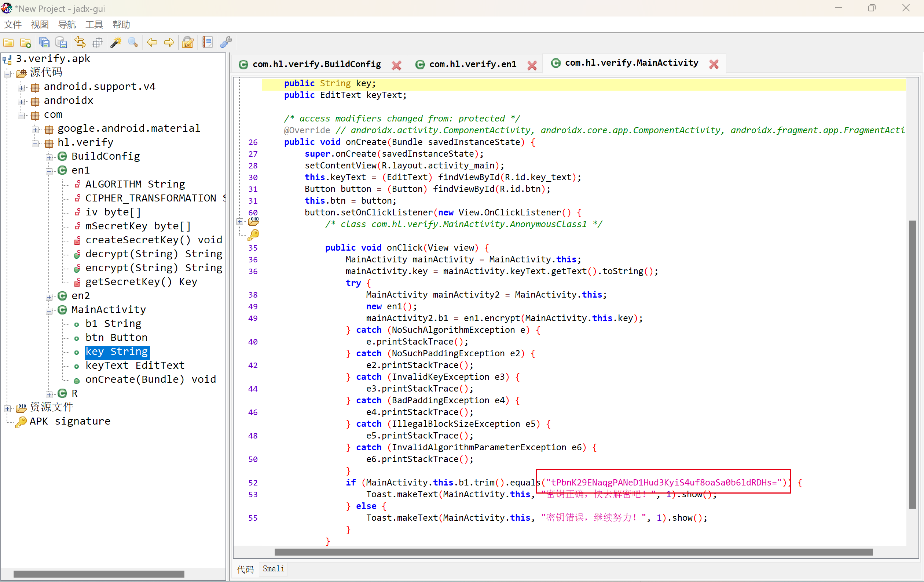
Task: Open the log viewer notebook icon
Action: click(x=208, y=42)
